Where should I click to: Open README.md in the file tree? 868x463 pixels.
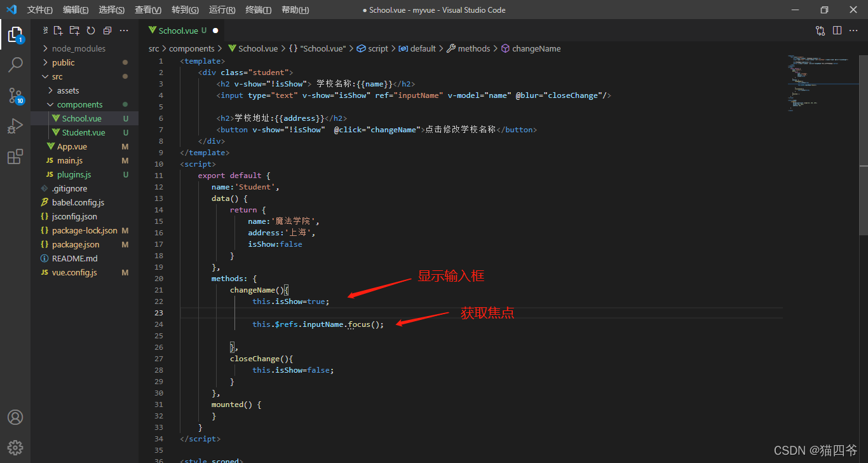(85, 258)
